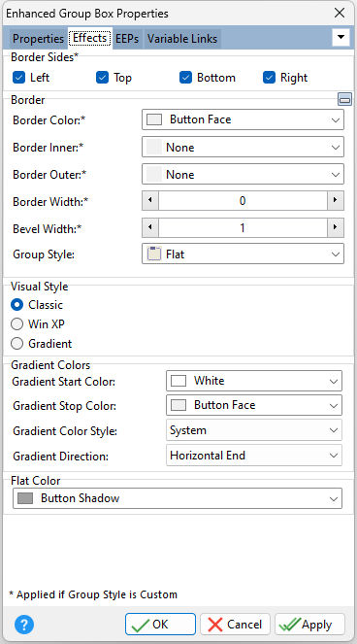Click the White swatch in Gradient Start Color
357x644 pixels.
click(178, 381)
